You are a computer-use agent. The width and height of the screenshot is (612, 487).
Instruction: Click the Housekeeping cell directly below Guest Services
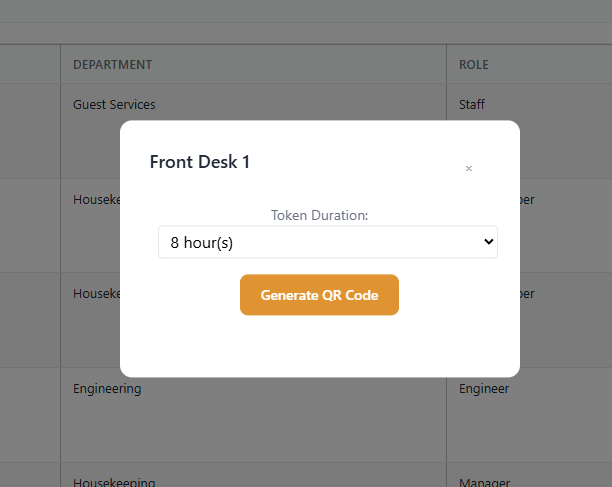pyautogui.click(x=96, y=200)
